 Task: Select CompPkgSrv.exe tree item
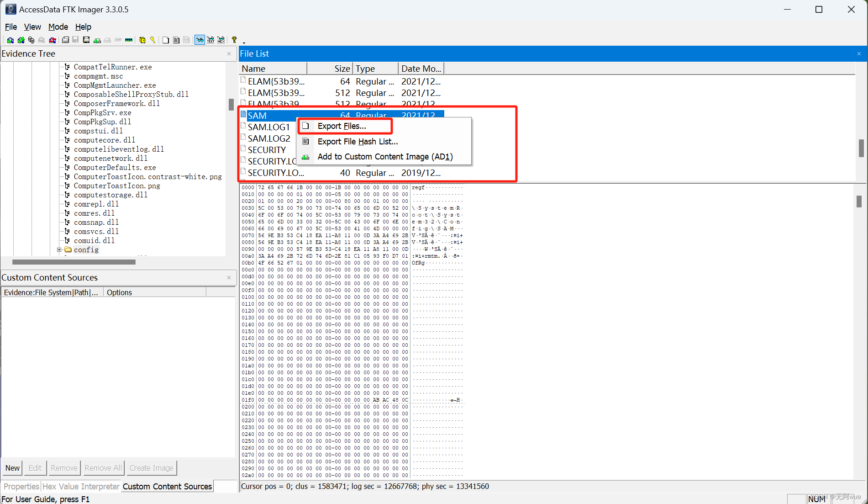[x=102, y=113]
